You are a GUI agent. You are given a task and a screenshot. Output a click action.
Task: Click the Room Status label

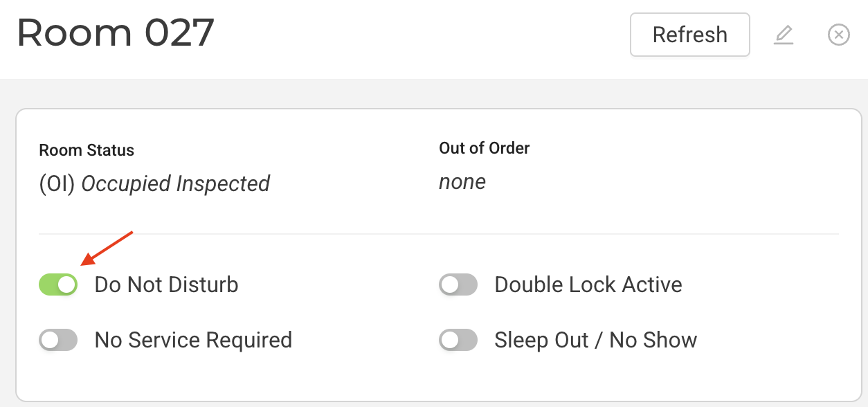(87, 150)
